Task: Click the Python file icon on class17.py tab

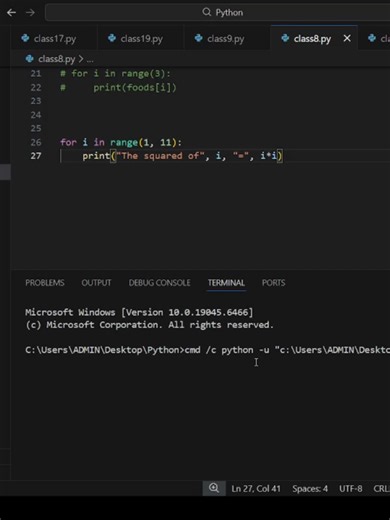Action: 25,38
